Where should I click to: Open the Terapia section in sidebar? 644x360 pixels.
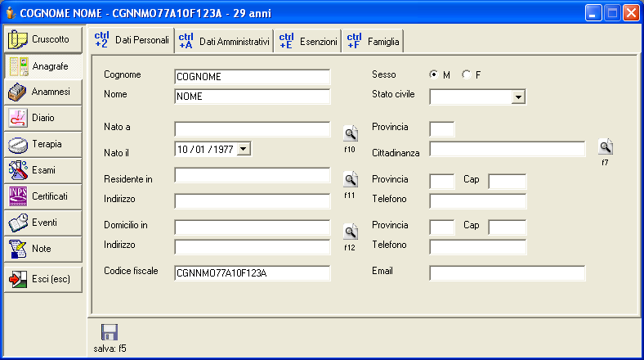click(x=43, y=144)
